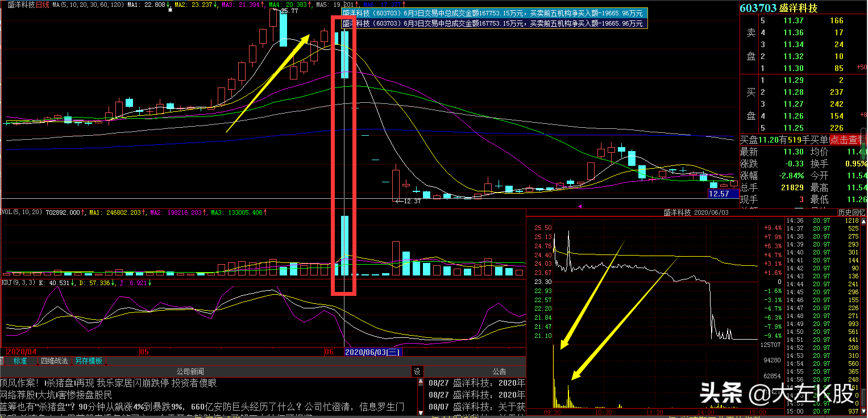The image size is (868, 418).
Task: Click the 设 settings icon beside company news
Action: (417, 371)
